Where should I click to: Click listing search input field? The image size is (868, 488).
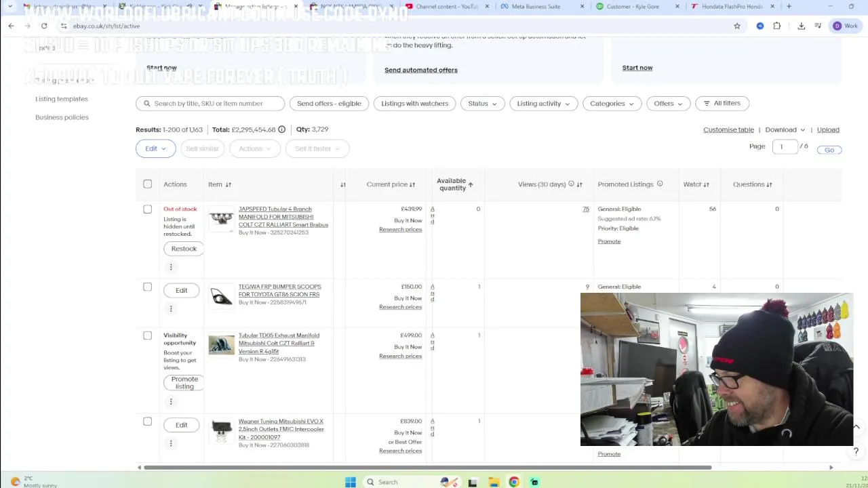(x=210, y=104)
